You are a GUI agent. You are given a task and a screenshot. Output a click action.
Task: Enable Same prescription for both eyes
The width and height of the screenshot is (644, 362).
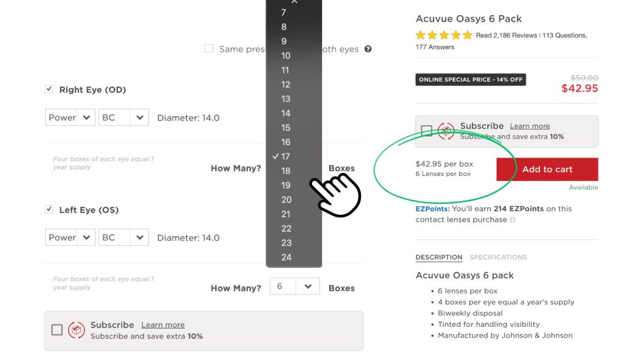pyautogui.click(x=209, y=49)
